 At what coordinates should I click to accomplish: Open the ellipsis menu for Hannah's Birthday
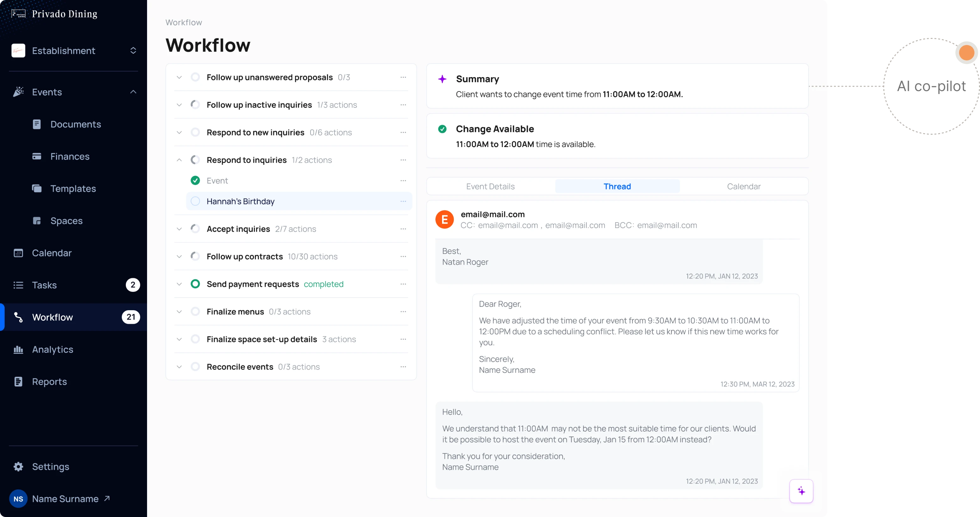403,201
